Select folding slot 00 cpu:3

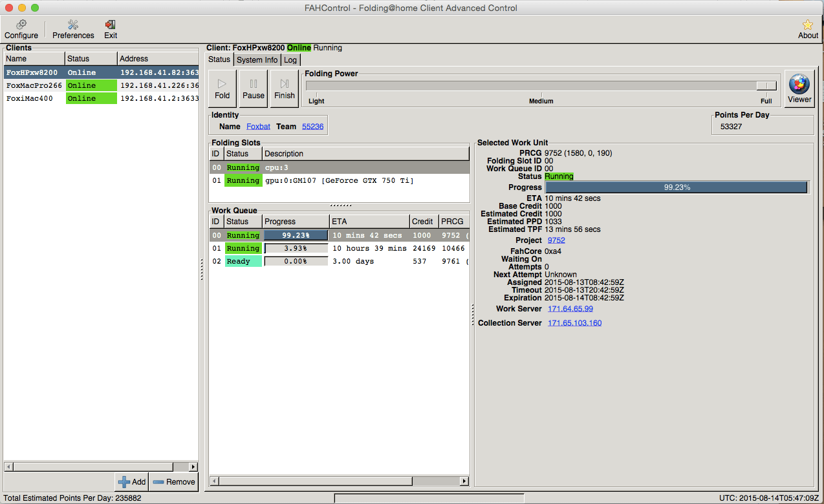point(340,167)
